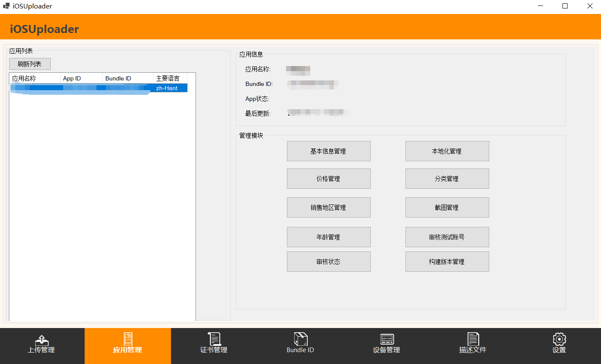This screenshot has width=601, height=364.
Task: Sort list by 应用名称 column header
Action: (34, 78)
